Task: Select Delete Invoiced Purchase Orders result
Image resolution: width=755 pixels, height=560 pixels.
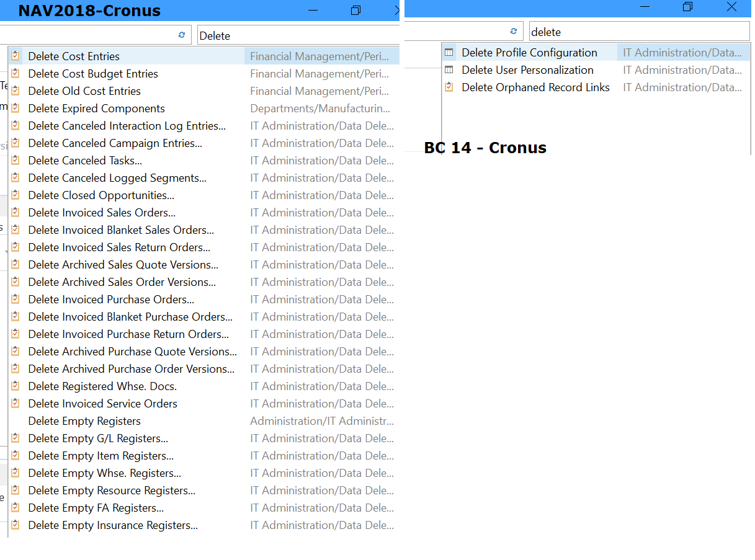Action: tap(203, 299)
